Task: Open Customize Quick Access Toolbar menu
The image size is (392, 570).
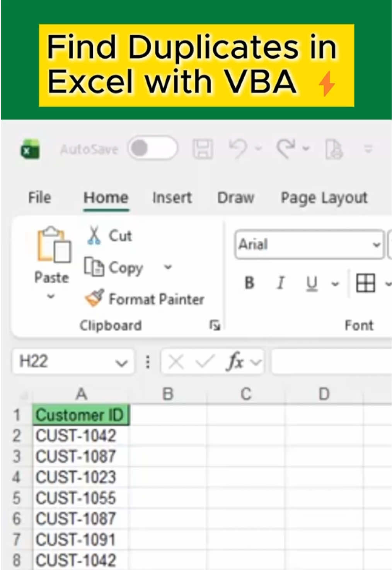Action: point(368,149)
